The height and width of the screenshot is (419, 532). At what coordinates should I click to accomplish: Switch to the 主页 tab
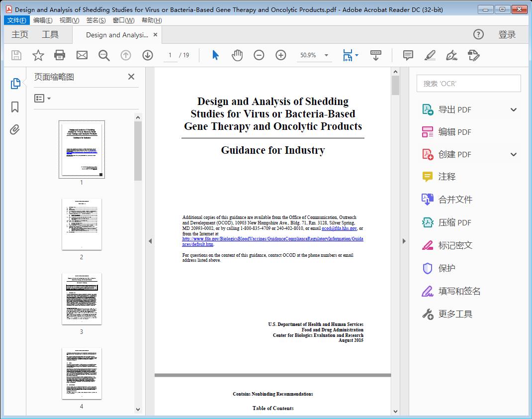(x=19, y=34)
